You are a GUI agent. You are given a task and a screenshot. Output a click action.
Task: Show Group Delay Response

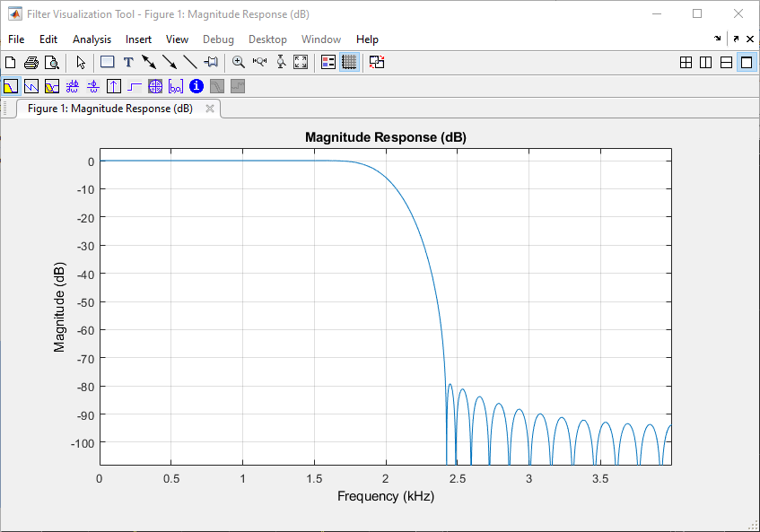click(x=72, y=87)
